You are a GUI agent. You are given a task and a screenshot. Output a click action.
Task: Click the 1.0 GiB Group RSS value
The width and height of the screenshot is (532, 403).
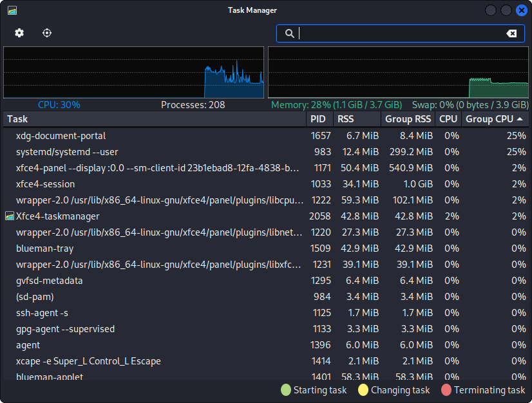click(418, 184)
